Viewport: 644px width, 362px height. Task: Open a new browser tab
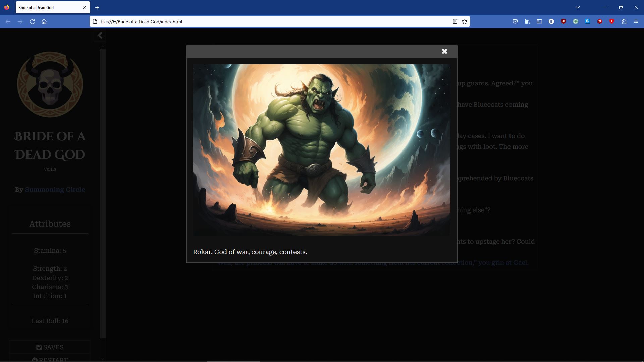coord(97,7)
